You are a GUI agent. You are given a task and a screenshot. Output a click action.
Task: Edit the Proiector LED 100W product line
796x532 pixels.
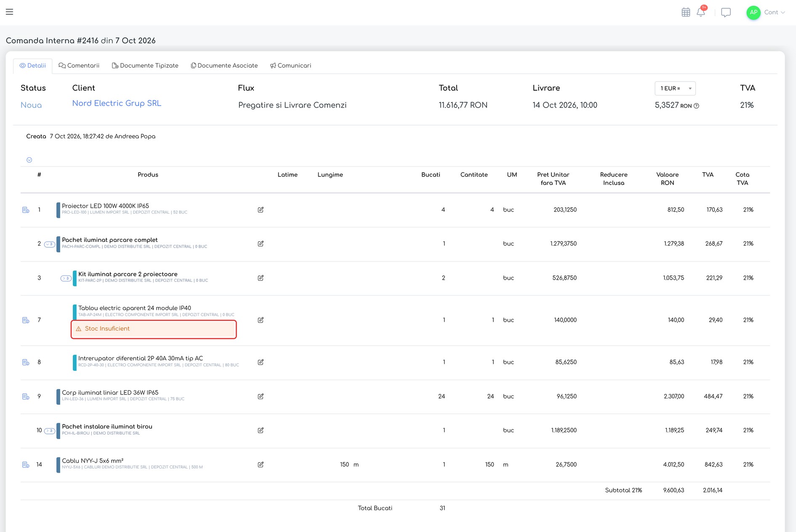[x=261, y=210]
